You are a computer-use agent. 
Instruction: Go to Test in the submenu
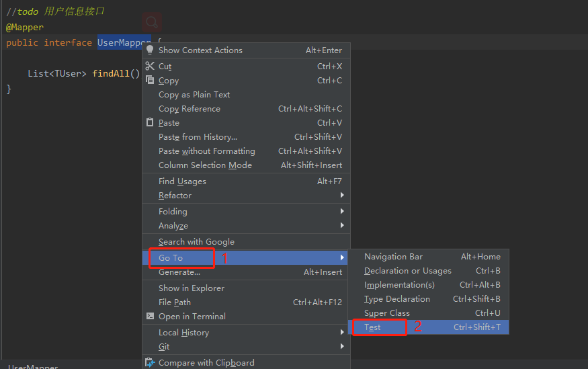[429, 327]
